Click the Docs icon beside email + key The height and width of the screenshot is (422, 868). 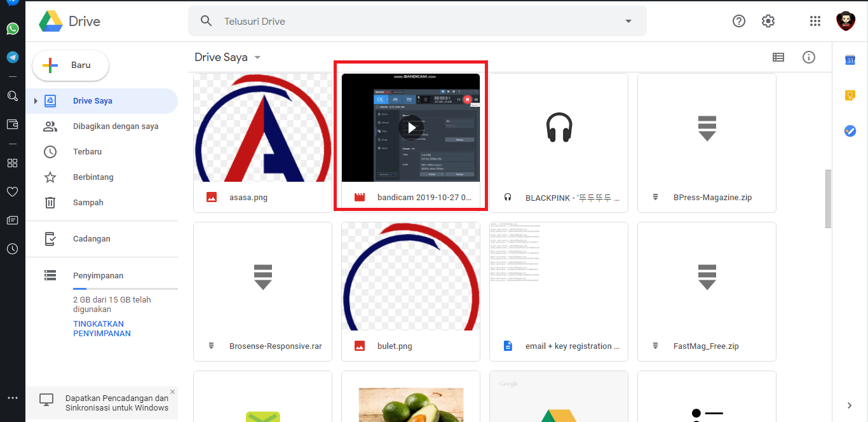point(508,346)
